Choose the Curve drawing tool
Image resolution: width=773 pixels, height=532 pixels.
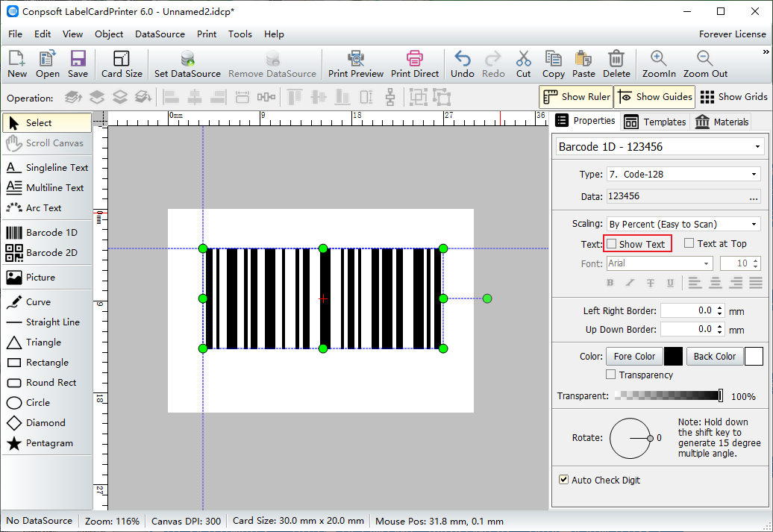pos(47,301)
